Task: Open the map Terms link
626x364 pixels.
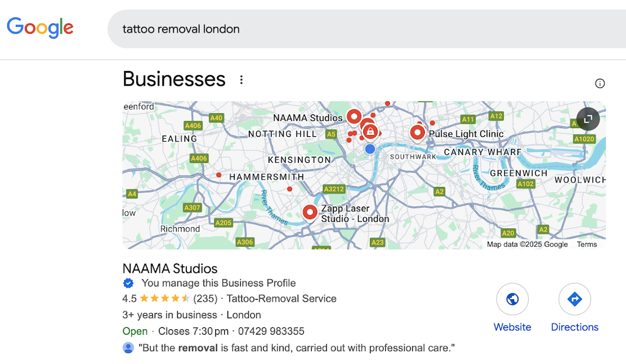Action: [587, 244]
